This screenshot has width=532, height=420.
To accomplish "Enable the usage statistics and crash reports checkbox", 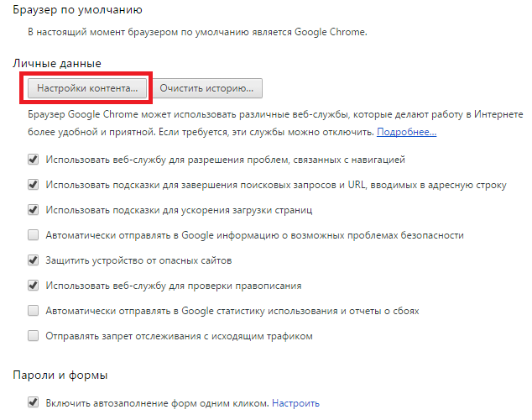I will (34, 311).
